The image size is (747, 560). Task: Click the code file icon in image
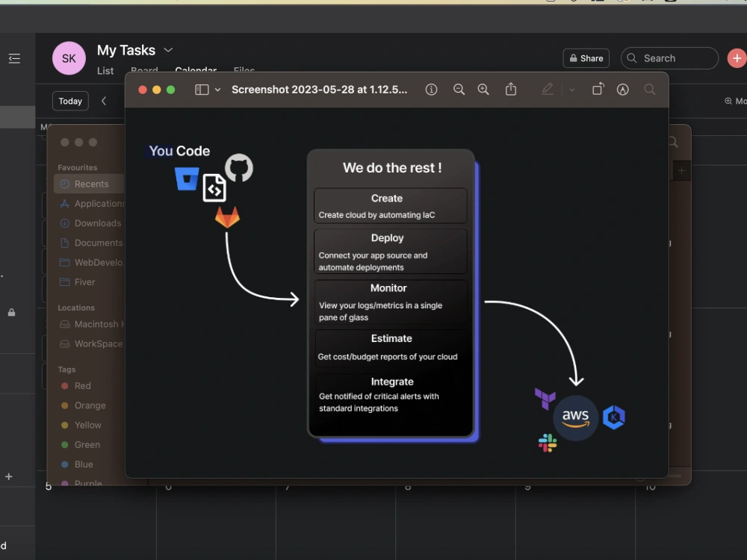click(x=214, y=188)
